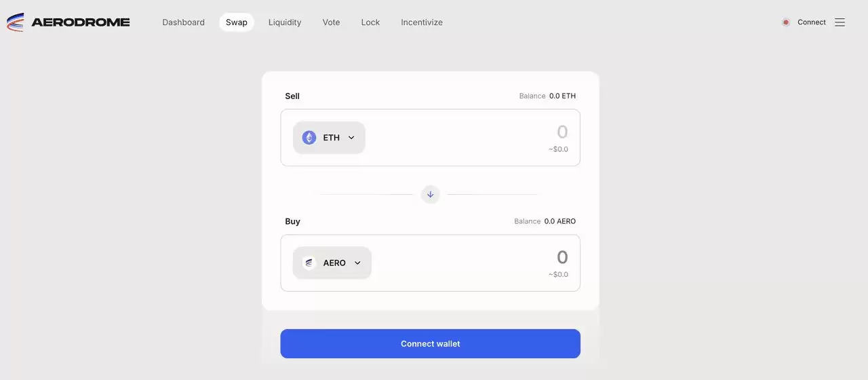
Task: Select the Swap tab
Action: click(237, 22)
